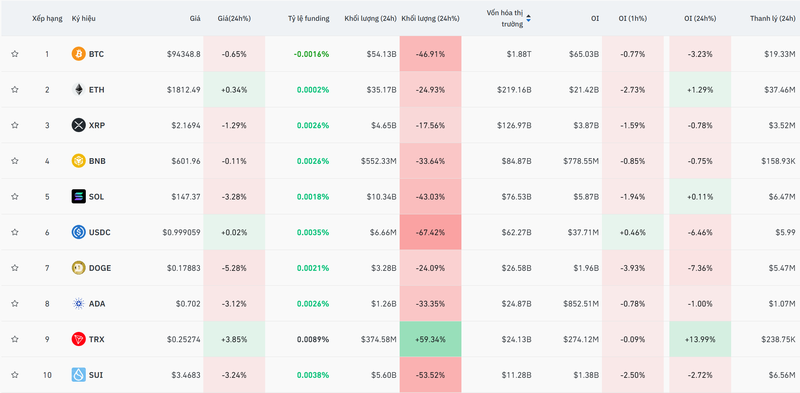This screenshot has height=393, width=800.
Task: Click the OI (24h%) column header
Action: click(x=699, y=18)
